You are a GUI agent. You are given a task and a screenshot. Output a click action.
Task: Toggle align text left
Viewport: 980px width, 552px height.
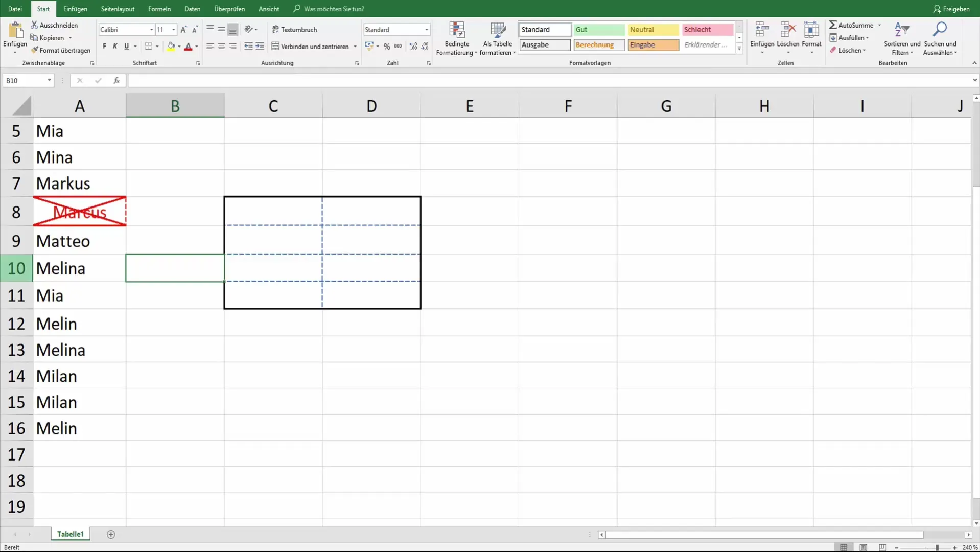coord(210,47)
